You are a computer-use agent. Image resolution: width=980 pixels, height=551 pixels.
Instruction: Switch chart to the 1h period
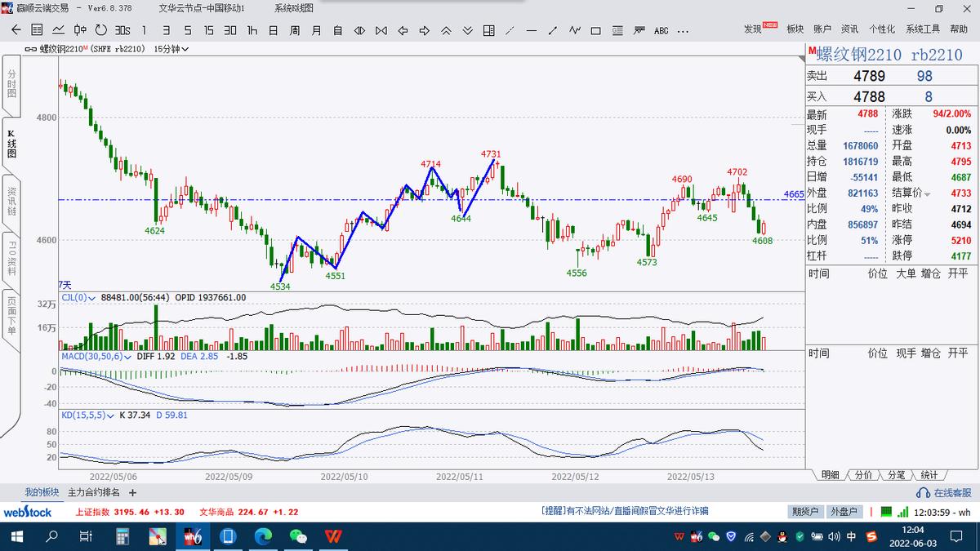(252, 30)
